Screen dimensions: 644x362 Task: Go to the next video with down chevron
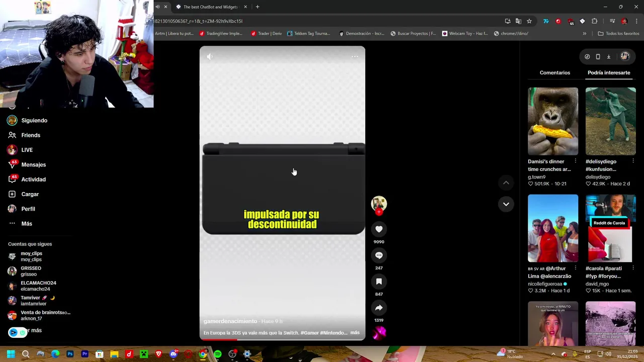(506, 204)
